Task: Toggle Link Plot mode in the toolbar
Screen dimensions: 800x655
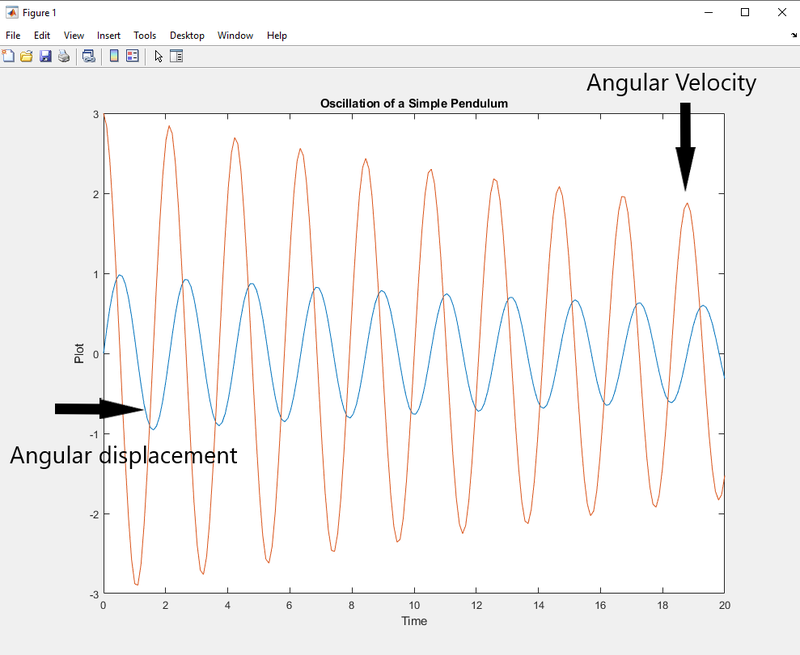Action: point(86,56)
